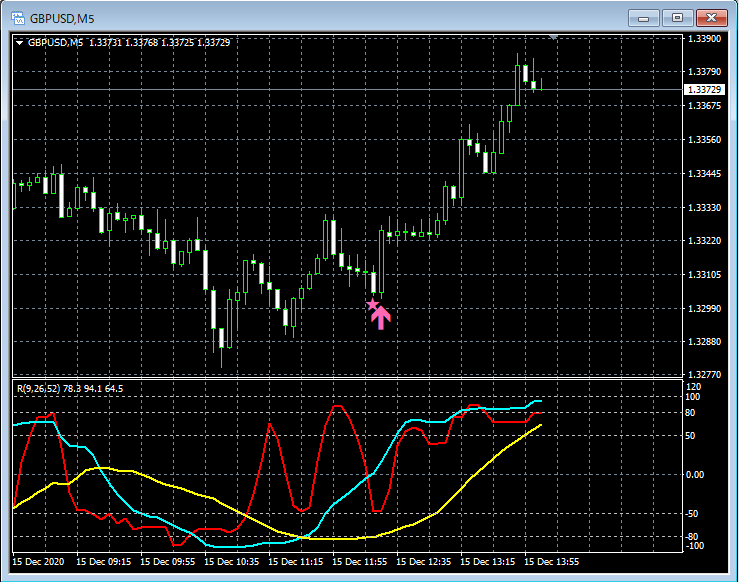This screenshot has width=740, height=582.
Task: Click the 15 Dec 10:35 time label
Action: click(x=232, y=562)
